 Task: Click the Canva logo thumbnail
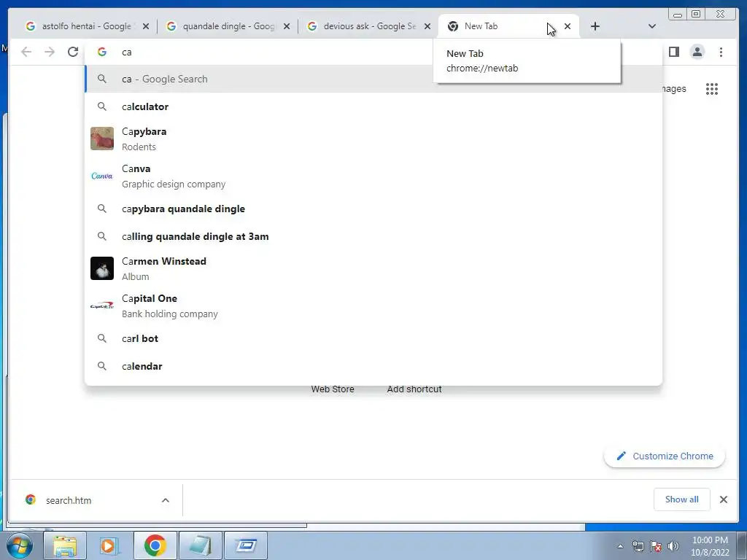[x=102, y=176]
